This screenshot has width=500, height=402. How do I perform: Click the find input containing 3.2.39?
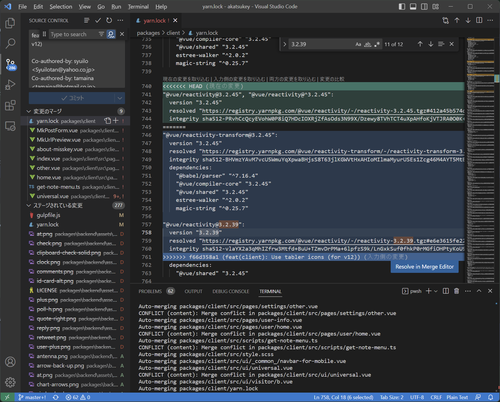coord(320,44)
